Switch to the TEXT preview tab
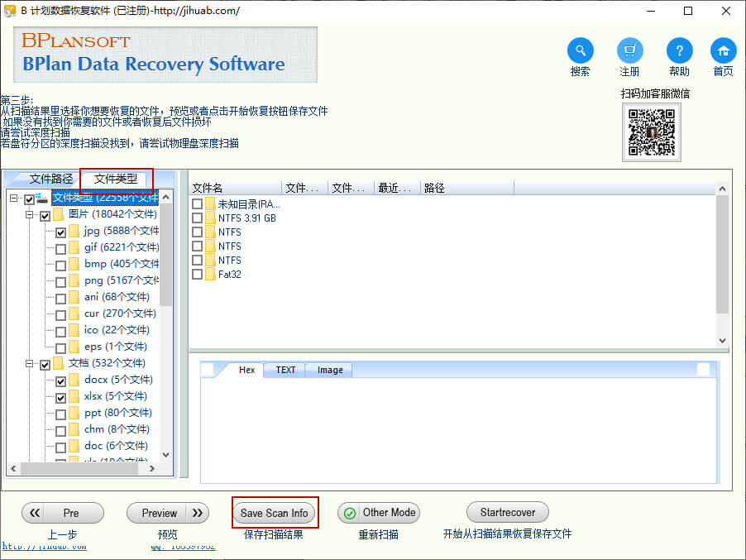 tap(285, 370)
